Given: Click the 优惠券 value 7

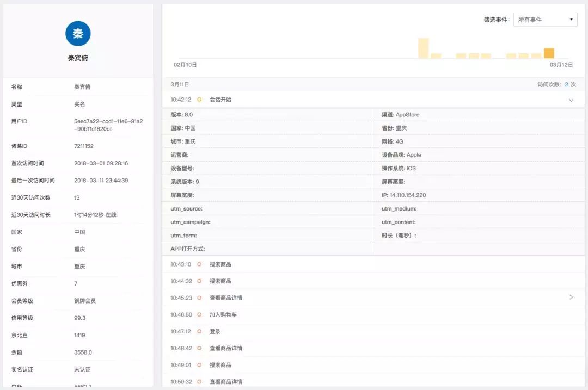Looking at the screenshot, I should coord(76,283).
